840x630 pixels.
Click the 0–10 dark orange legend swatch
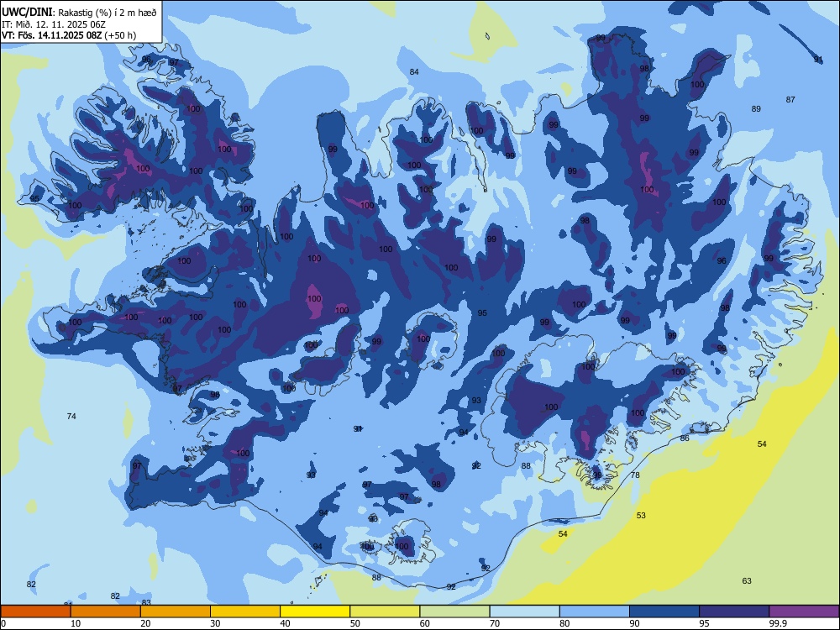coord(35,612)
